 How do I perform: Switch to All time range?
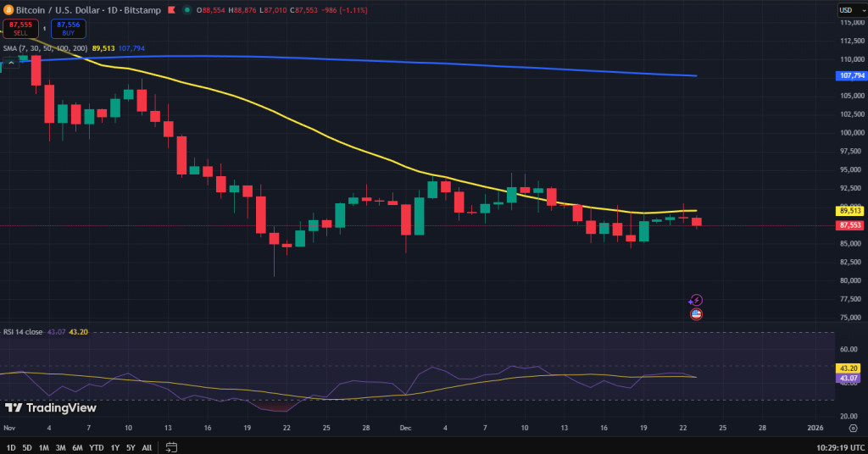coord(147,447)
